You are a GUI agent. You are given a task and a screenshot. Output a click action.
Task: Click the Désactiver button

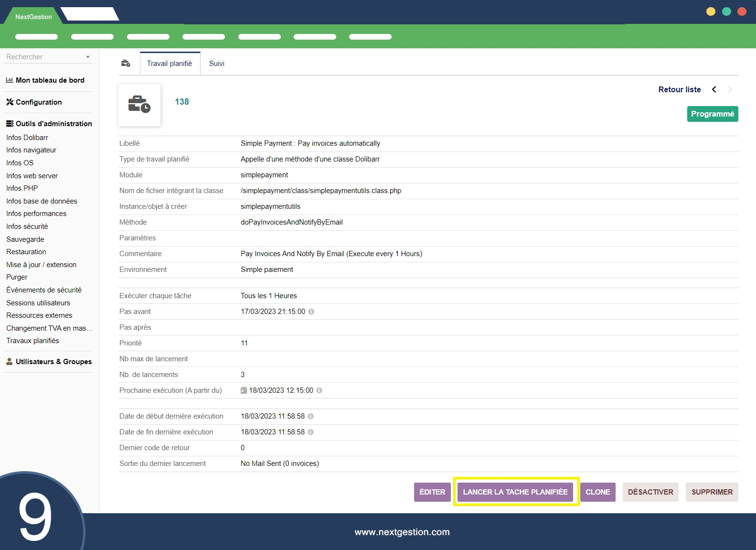pos(650,492)
